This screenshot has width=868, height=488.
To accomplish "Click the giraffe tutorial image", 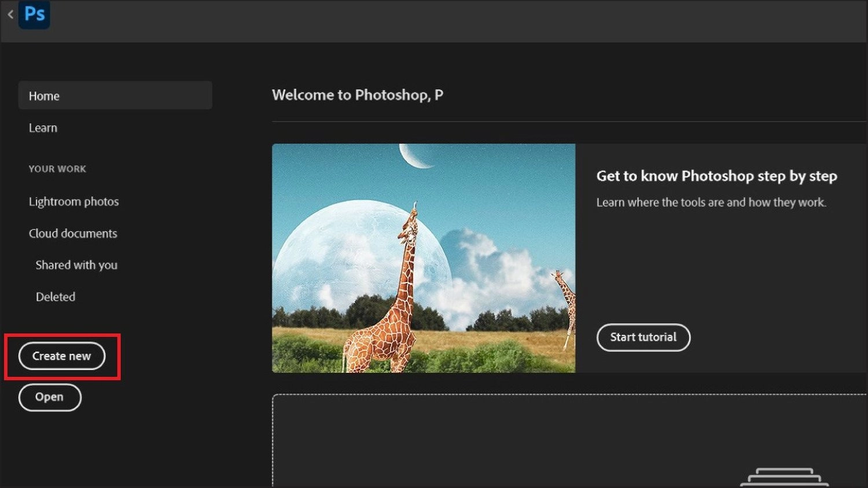I will (x=424, y=258).
